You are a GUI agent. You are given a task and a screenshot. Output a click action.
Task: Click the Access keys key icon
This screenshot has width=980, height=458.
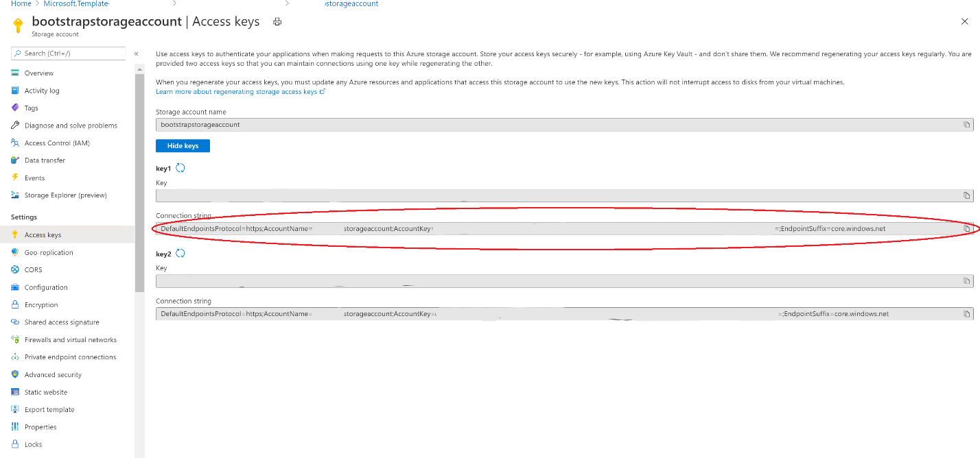pos(15,234)
